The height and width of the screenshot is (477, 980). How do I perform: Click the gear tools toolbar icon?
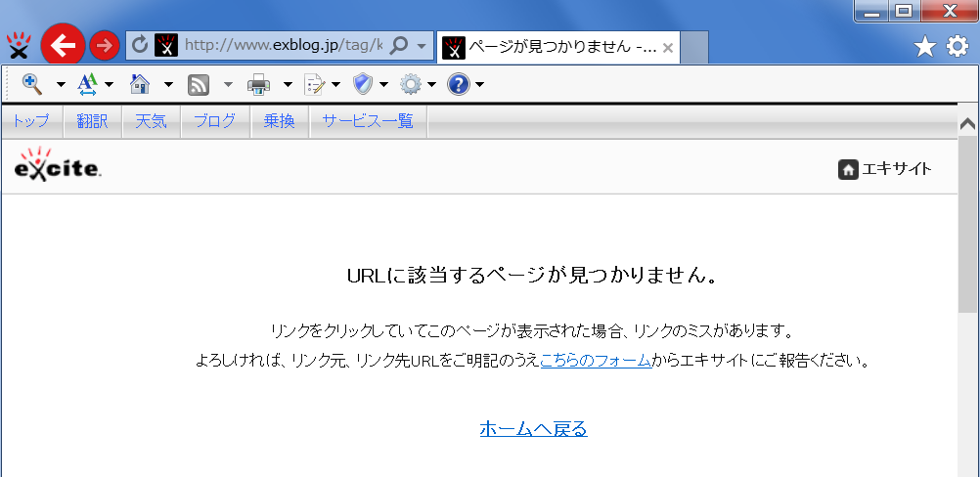point(411,84)
